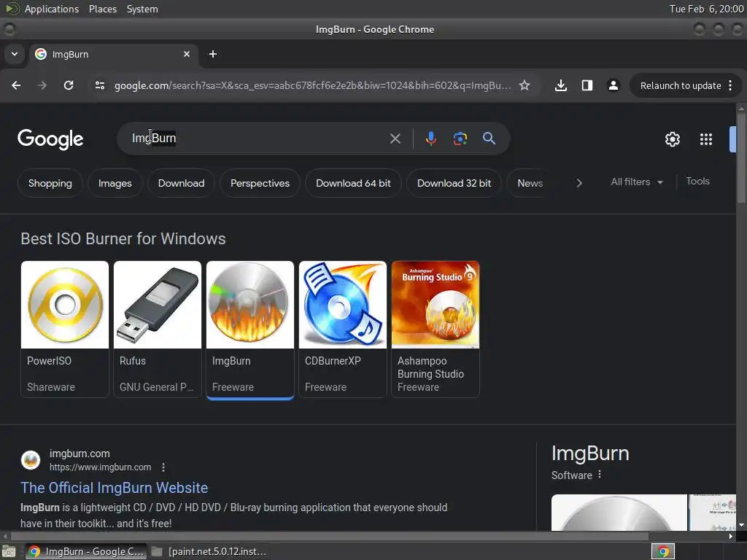Image resolution: width=747 pixels, height=560 pixels.
Task: Click the show desktop icon in taskbar
Action: click(x=9, y=551)
